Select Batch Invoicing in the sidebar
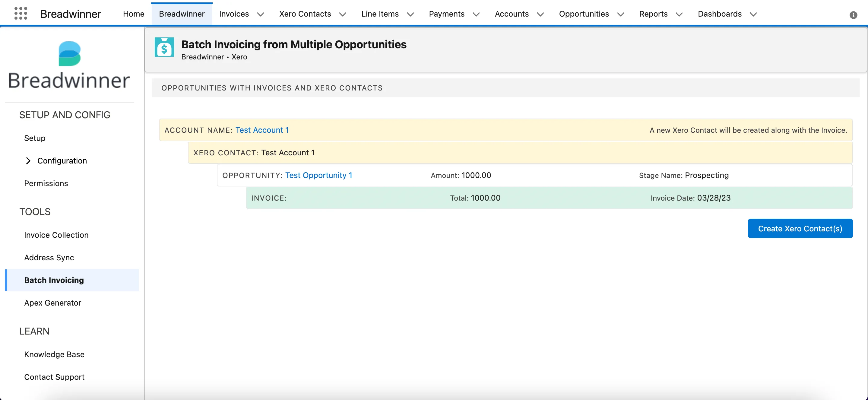 72,280
